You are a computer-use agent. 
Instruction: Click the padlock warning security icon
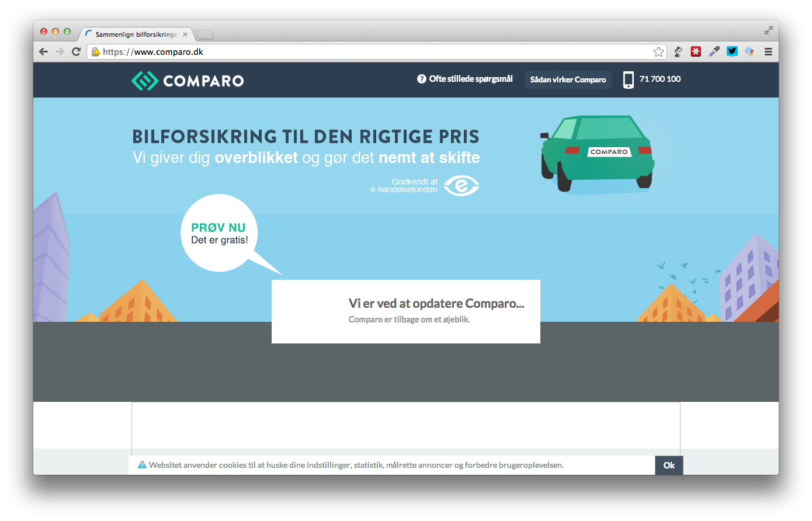pos(96,52)
